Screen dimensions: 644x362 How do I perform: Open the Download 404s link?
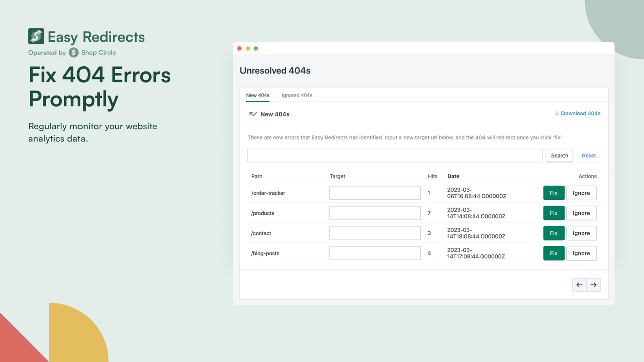point(580,113)
